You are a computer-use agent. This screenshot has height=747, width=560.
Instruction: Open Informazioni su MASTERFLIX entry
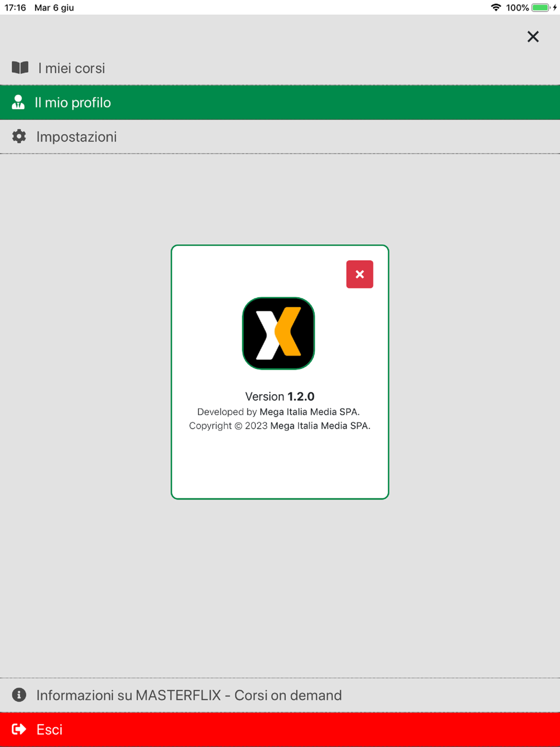point(280,695)
